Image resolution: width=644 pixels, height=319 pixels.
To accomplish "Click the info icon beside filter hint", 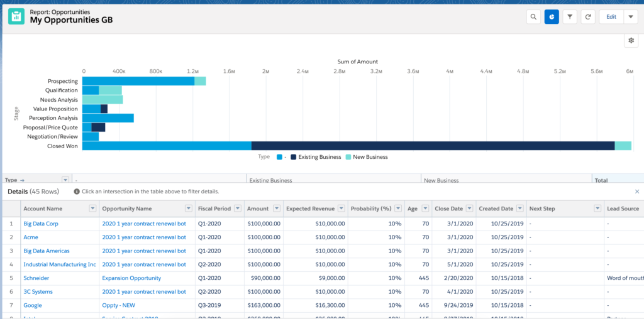I will pyautogui.click(x=76, y=192).
